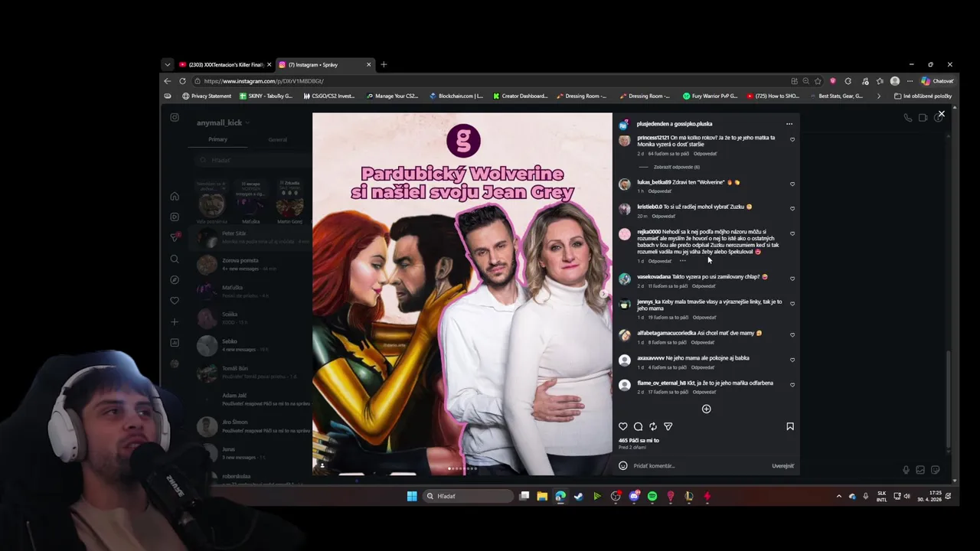Save post with bookmark icon

[x=790, y=426]
